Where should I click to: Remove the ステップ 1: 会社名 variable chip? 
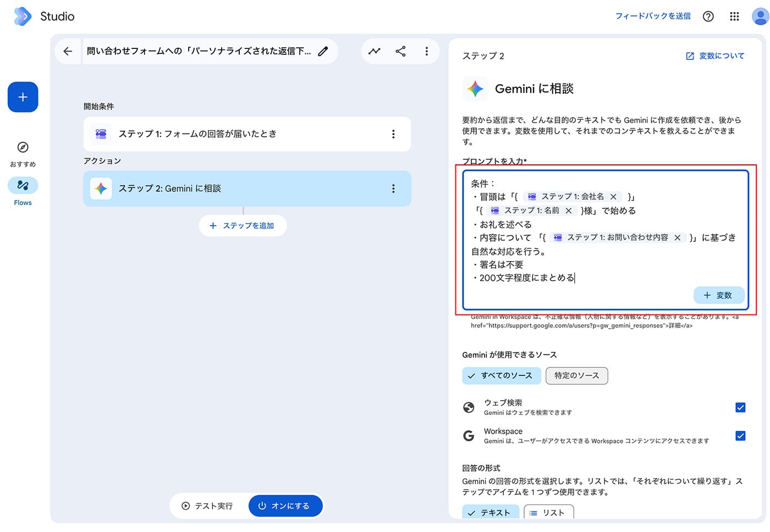613,197
